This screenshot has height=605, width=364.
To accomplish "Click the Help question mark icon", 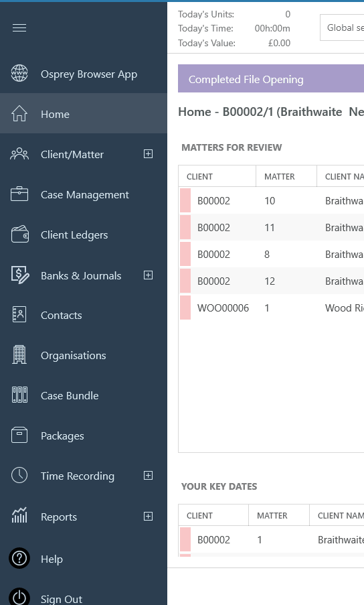I will [x=19, y=558].
